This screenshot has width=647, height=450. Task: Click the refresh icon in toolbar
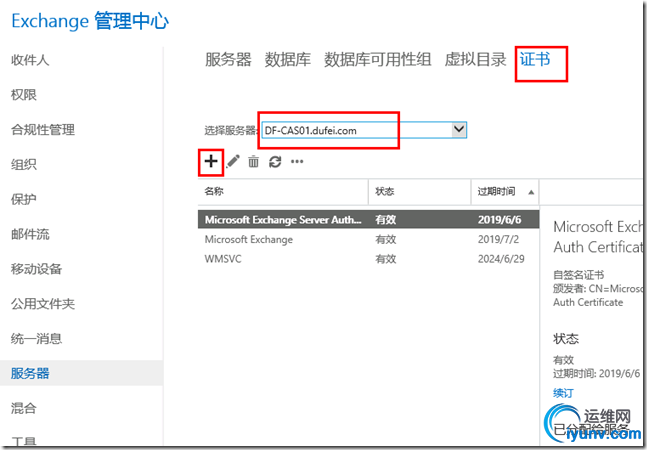(275, 162)
